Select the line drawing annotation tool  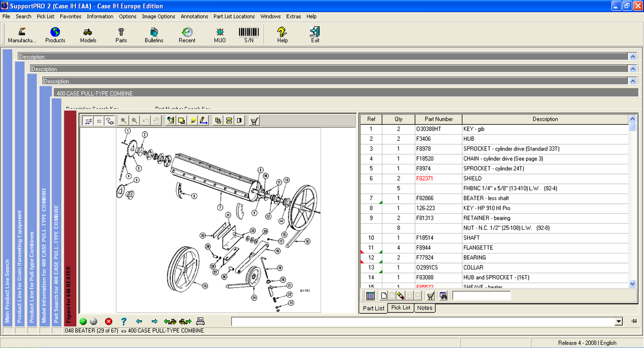[204, 121]
